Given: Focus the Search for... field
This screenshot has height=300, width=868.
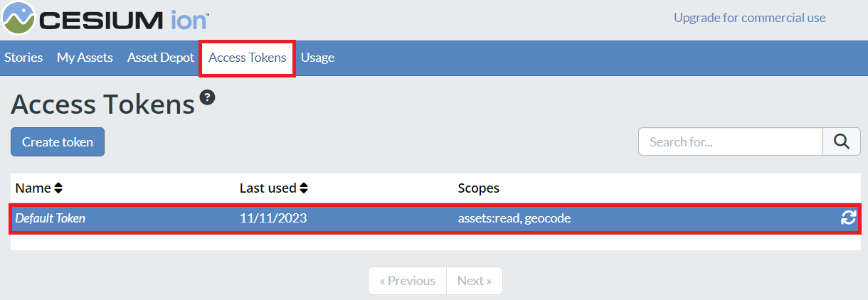Looking at the screenshot, I should point(731,141).
